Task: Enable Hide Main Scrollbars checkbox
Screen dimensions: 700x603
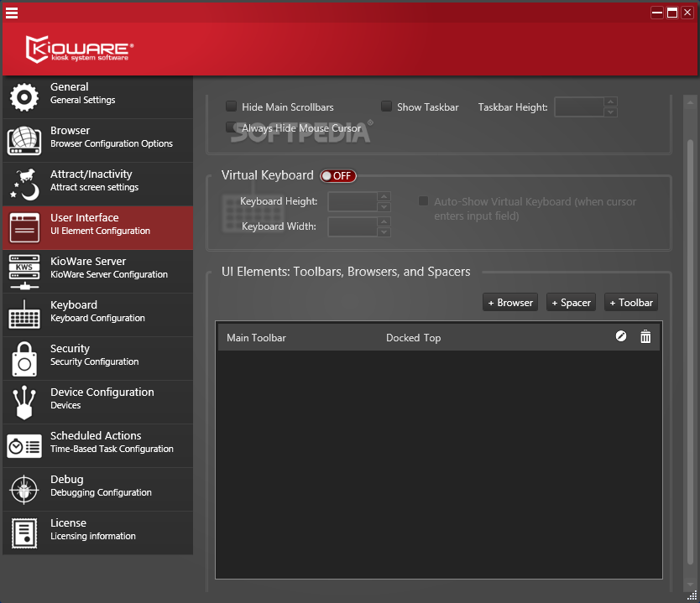Action: tap(231, 107)
